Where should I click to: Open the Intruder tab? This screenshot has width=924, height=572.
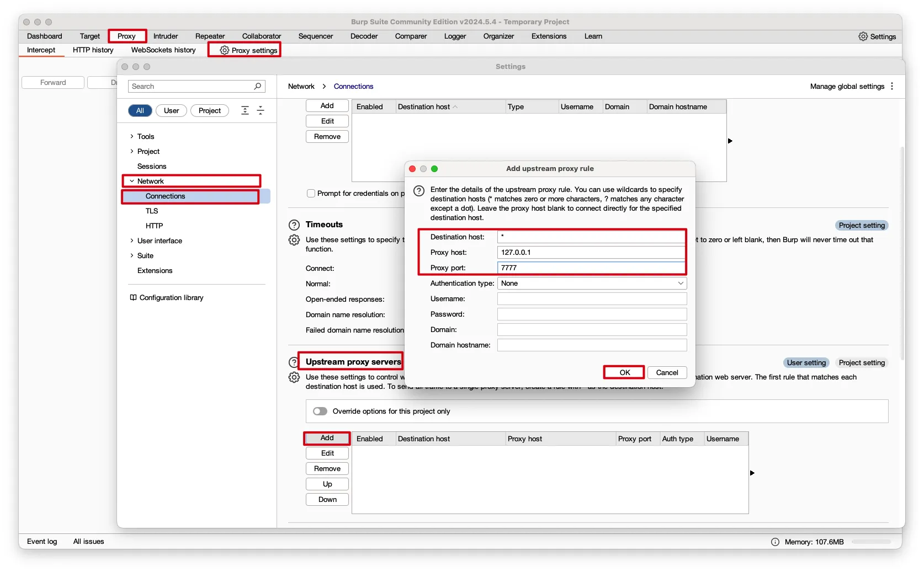166,36
